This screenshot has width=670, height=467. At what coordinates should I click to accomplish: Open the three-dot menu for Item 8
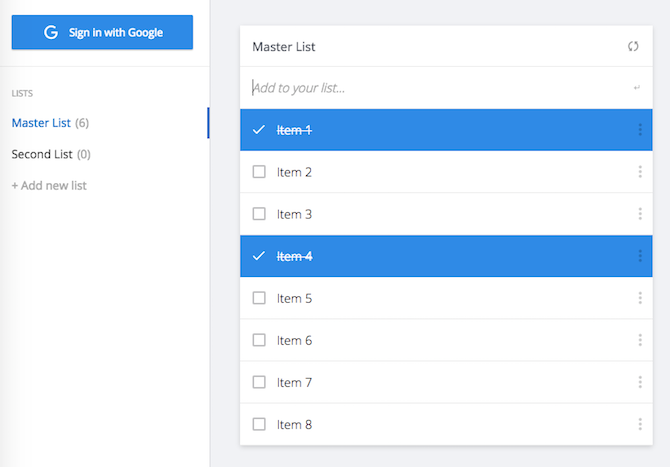tap(640, 424)
